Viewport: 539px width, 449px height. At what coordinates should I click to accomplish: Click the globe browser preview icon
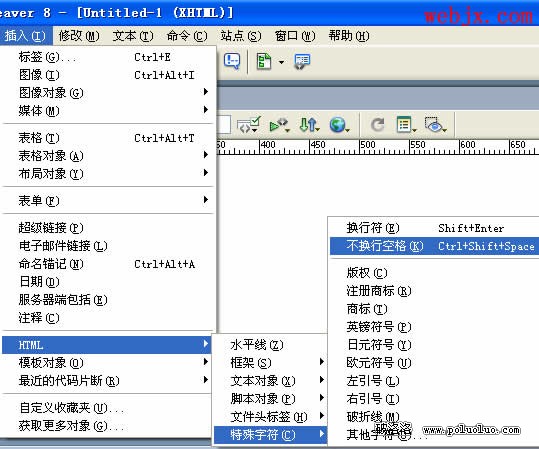coord(339,124)
